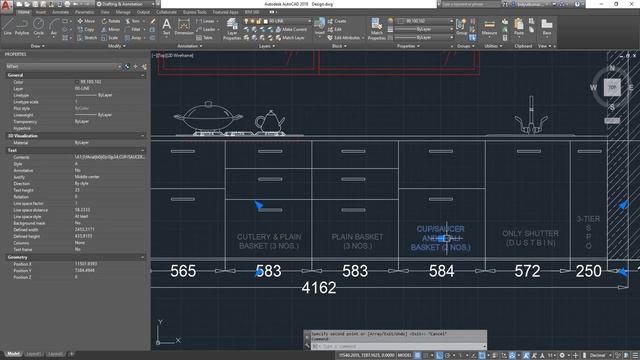This screenshot has height=360, width=640.
Task: Insert a Table from Annotation panel
Action: click(x=204, y=38)
